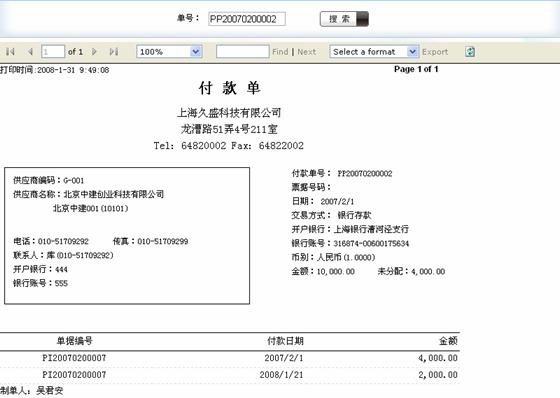The width and height of the screenshot is (560, 398).
Task: Select bank 上海银行漕河泾支行
Action: tap(371, 229)
